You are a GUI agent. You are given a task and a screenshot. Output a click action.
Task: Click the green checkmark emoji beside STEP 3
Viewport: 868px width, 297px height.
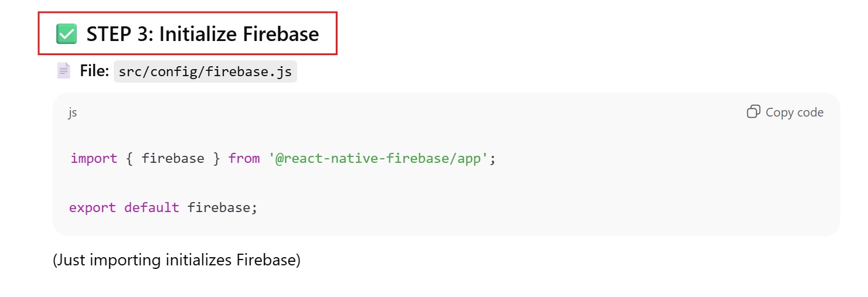(66, 34)
